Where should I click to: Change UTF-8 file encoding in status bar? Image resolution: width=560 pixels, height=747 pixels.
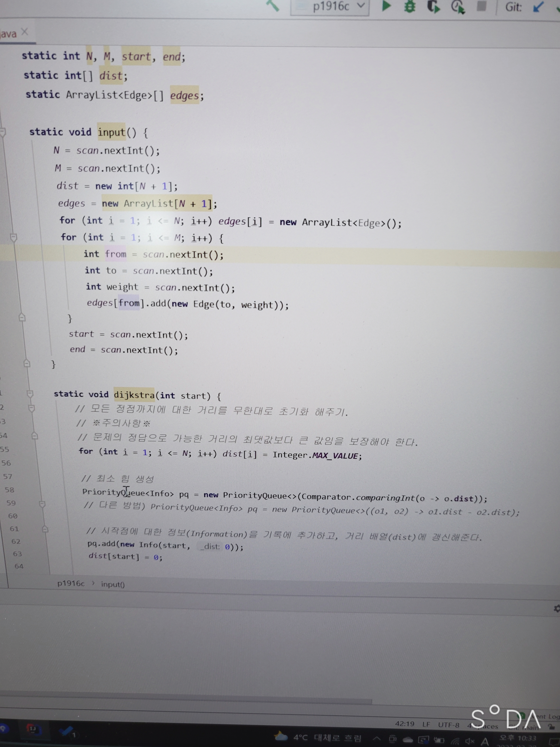coord(448,725)
